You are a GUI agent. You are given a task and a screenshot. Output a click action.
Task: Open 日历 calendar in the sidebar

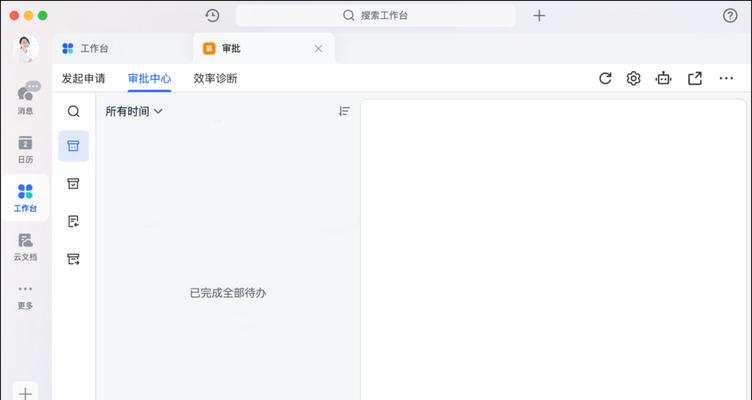(25, 150)
